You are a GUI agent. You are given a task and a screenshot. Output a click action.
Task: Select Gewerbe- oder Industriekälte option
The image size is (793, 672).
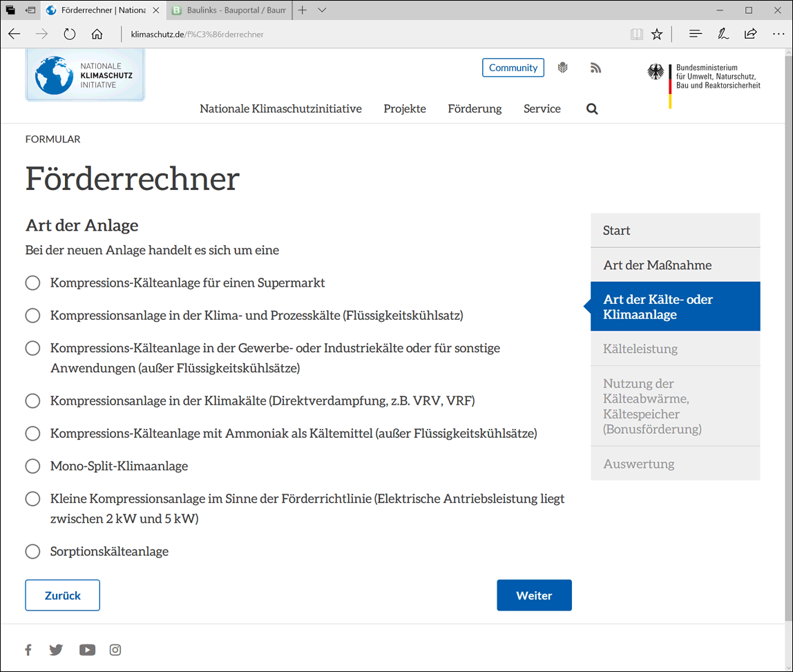click(x=33, y=348)
